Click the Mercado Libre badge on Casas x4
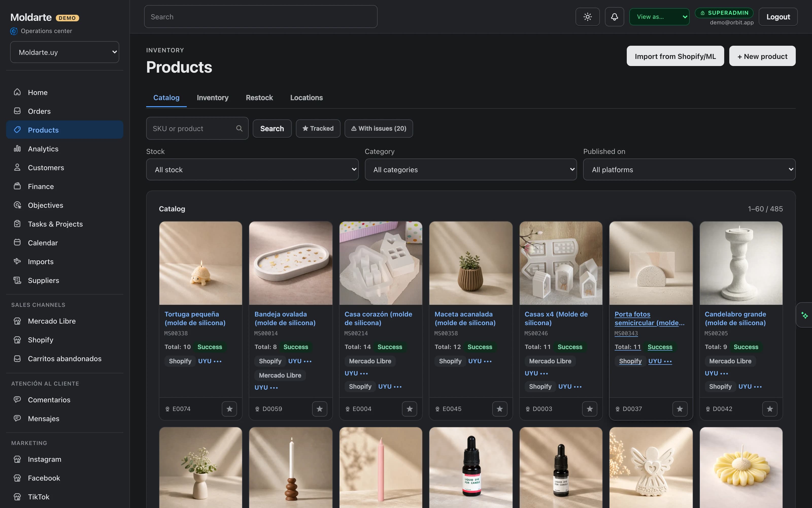 click(x=550, y=361)
